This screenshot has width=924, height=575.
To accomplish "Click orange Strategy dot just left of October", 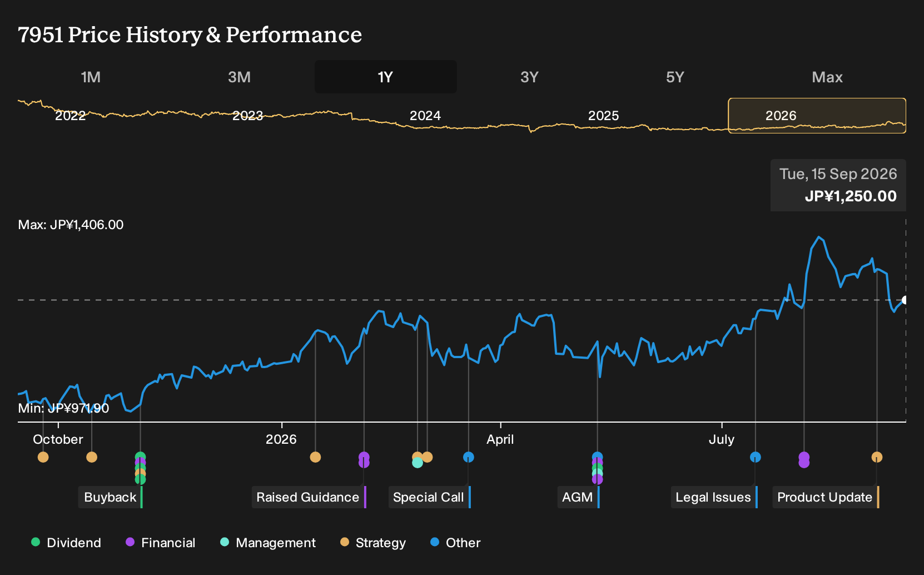I will 43,457.
